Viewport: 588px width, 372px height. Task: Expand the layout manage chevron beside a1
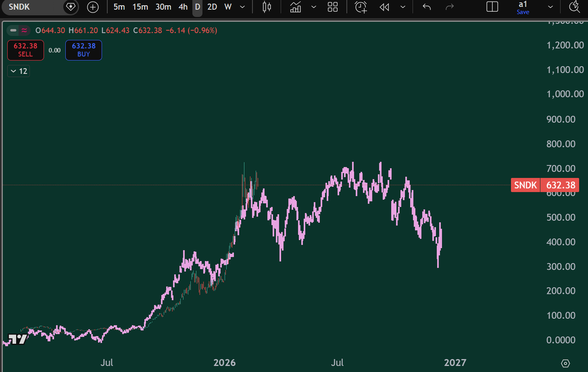point(551,7)
